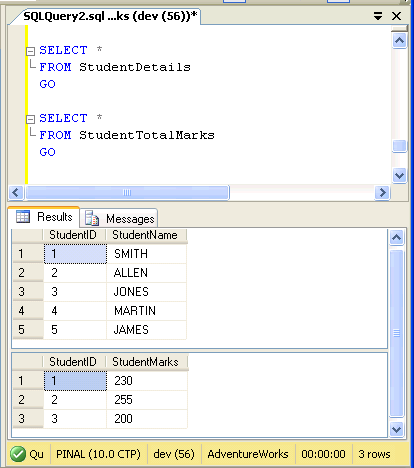Click editor vertical scrollbar up arrow

coord(399,41)
